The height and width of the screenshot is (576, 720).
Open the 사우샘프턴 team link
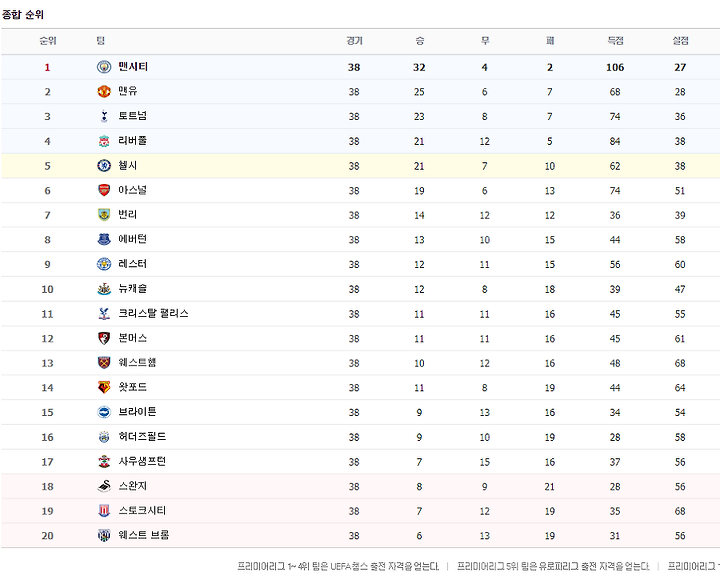click(142, 462)
